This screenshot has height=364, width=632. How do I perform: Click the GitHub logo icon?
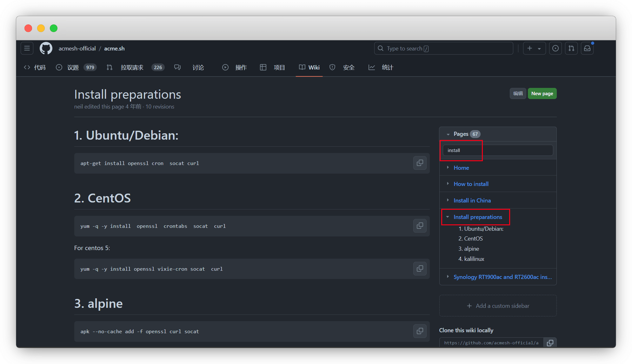[x=46, y=48]
